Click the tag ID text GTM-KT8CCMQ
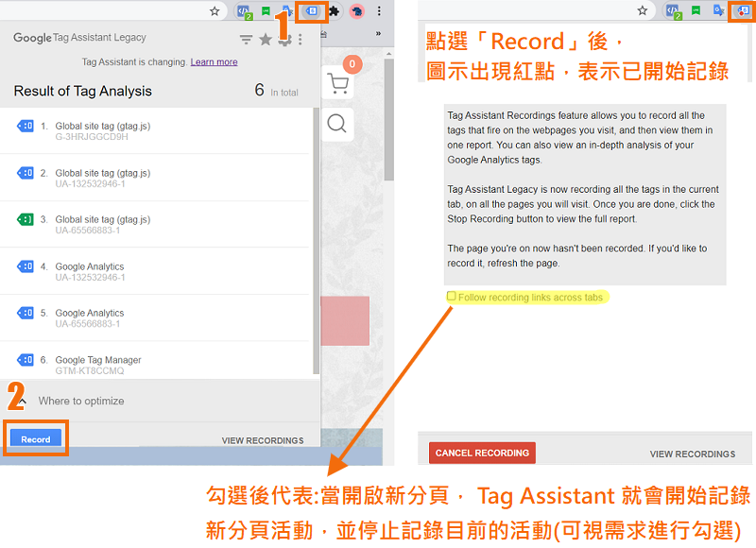756x548 pixels. point(90,370)
